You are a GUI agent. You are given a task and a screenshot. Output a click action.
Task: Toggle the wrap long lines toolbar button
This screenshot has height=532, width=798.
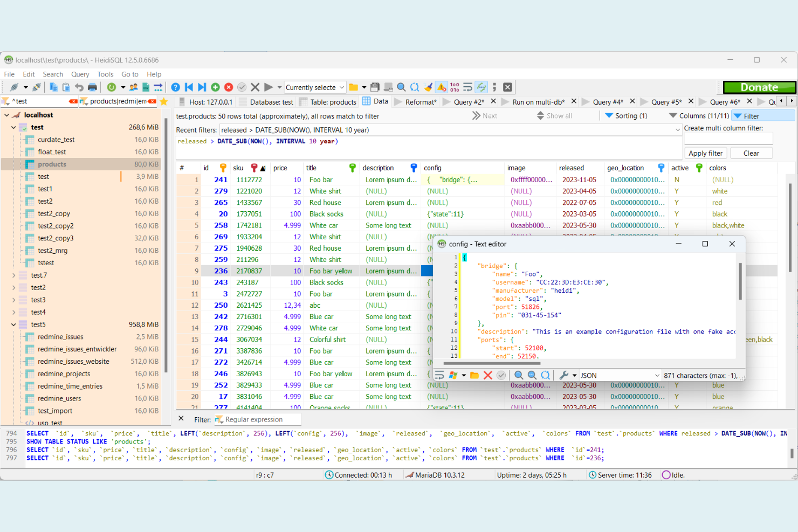[467, 87]
